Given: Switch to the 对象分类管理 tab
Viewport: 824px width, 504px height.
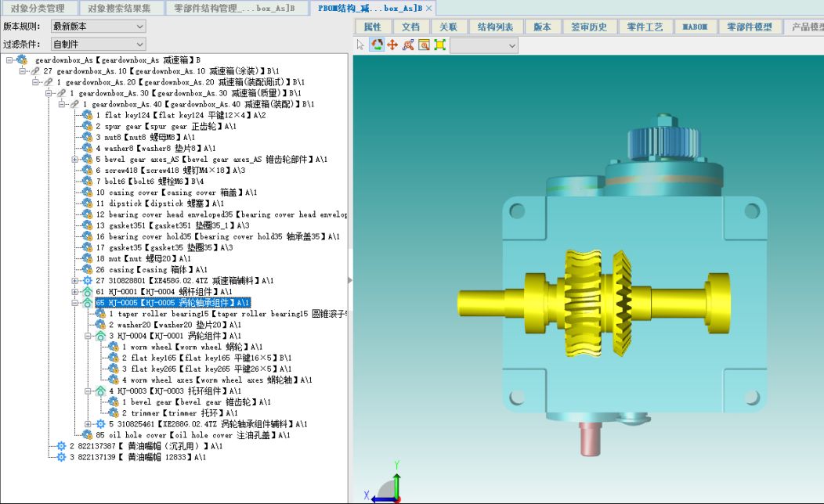Looking at the screenshot, I should pos(38,9).
